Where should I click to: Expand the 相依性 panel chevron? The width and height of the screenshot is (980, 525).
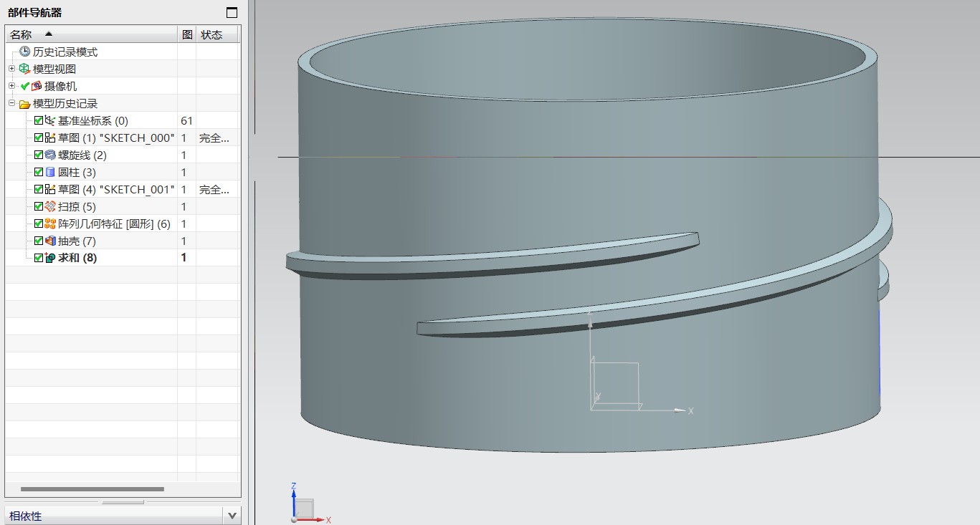(232, 516)
